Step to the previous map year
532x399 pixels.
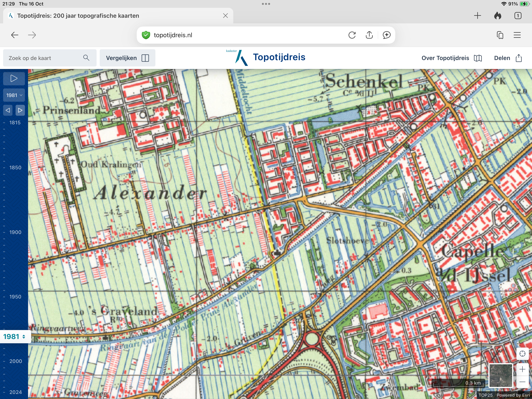tap(8, 110)
